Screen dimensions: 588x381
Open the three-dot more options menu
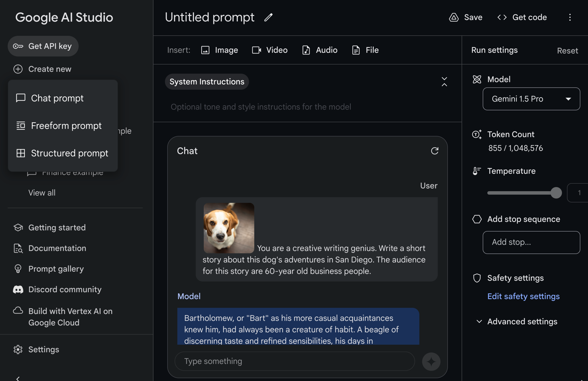570,17
